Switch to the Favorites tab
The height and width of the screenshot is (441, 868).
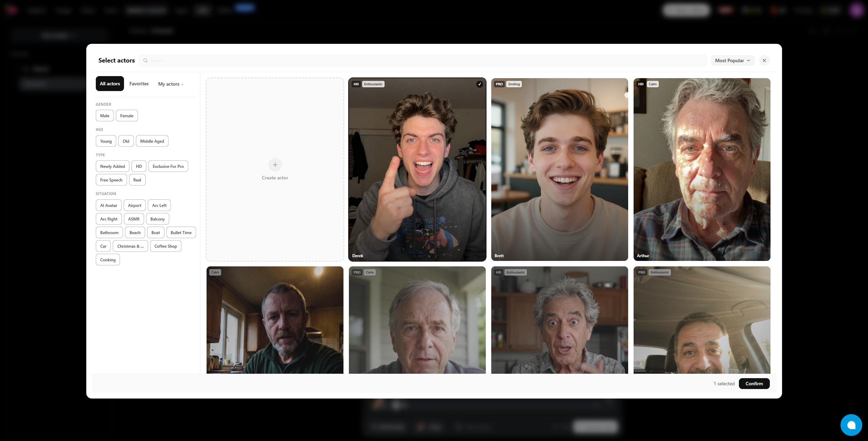[139, 84]
